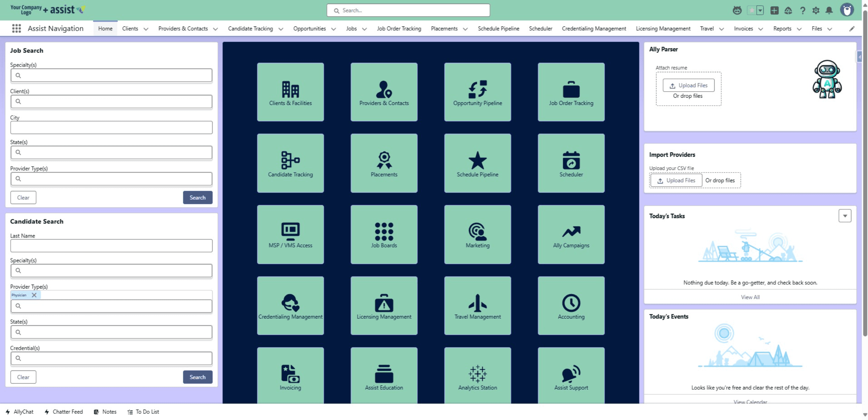Open the Today's Tasks filter dropdown

tap(845, 216)
